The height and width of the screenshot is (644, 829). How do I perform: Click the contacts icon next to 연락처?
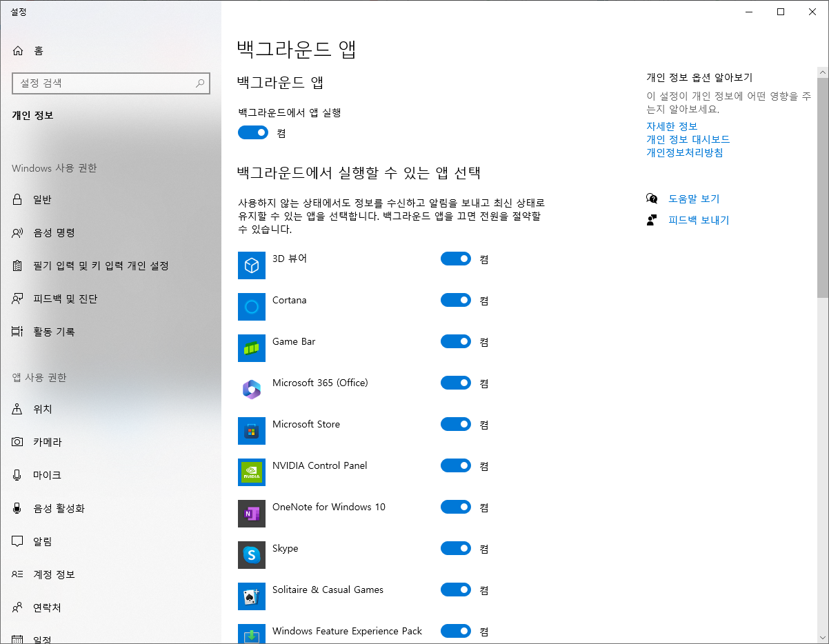click(x=18, y=608)
